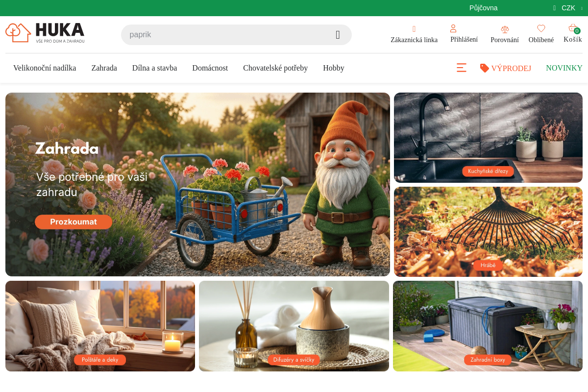This screenshot has height=392, width=588.
Task: View Oblíbené heart favorites icon
Action: pyautogui.click(x=541, y=28)
